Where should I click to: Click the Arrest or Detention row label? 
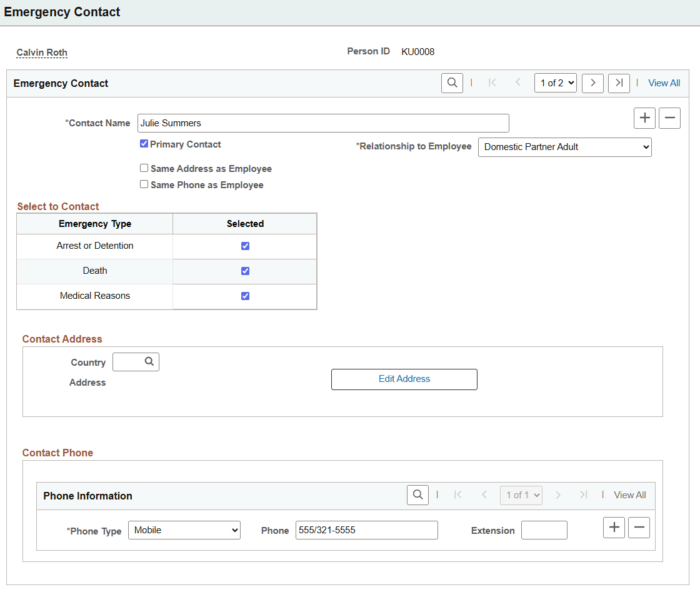[x=94, y=246]
